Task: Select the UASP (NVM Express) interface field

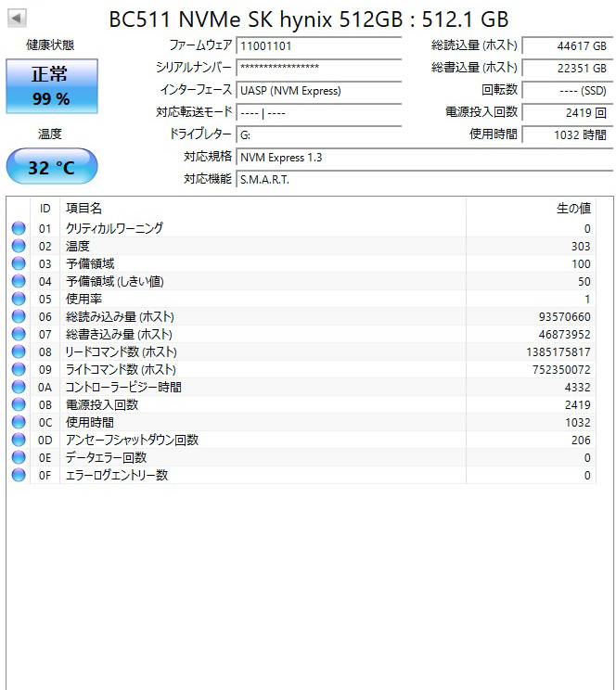Action: [x=318, y=90]
